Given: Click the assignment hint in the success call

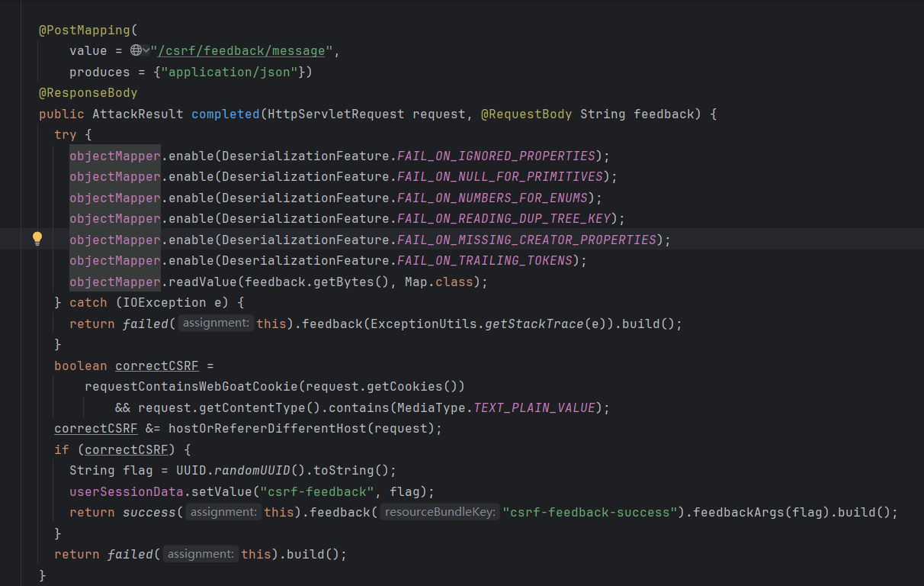Looking at the screenshot, I should coord(224,512).
